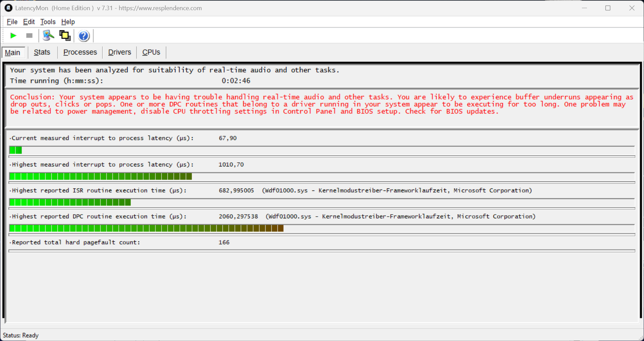Screen dimensions: 644x341
Task: Switch to the Main tab
Action: [x=13, y=53]
